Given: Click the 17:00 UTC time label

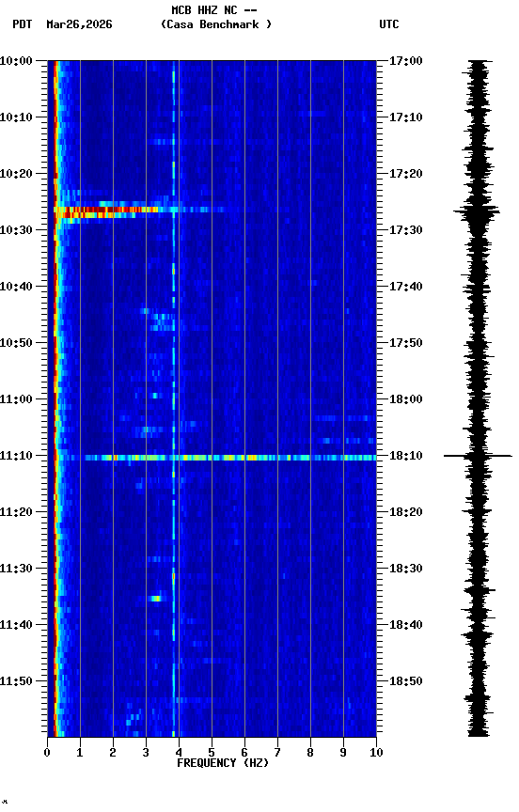Looking at the screenshot, I should coord(406,61).
